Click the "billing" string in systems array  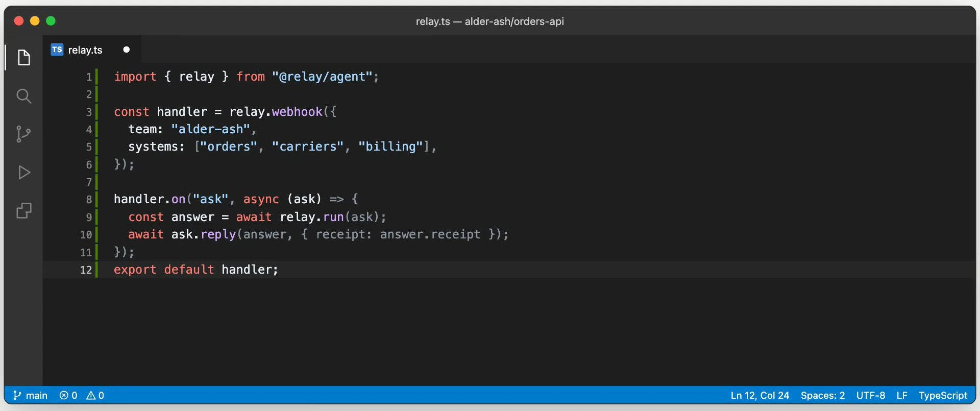click(390, 147)
